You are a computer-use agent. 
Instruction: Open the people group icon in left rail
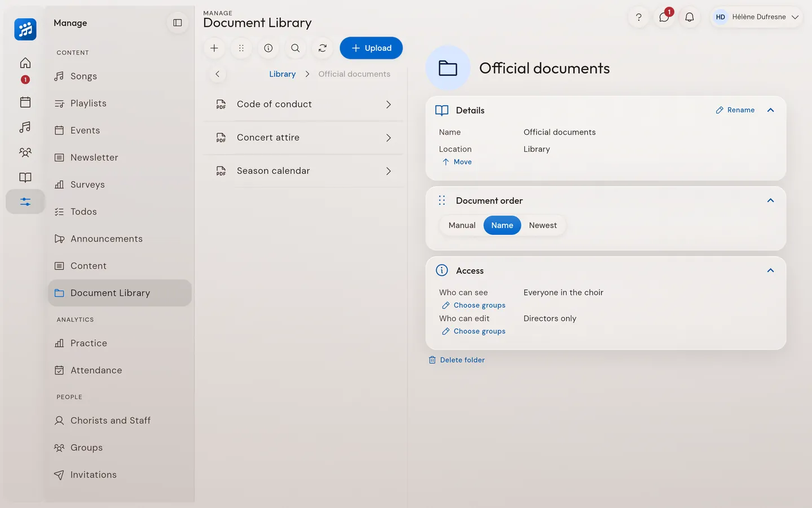coord(25,152)
